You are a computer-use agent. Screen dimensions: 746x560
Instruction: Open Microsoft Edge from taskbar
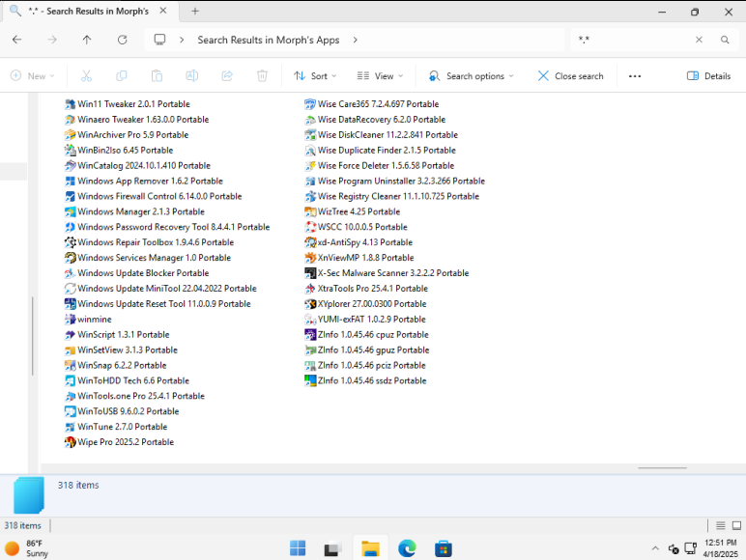[407, 548]
